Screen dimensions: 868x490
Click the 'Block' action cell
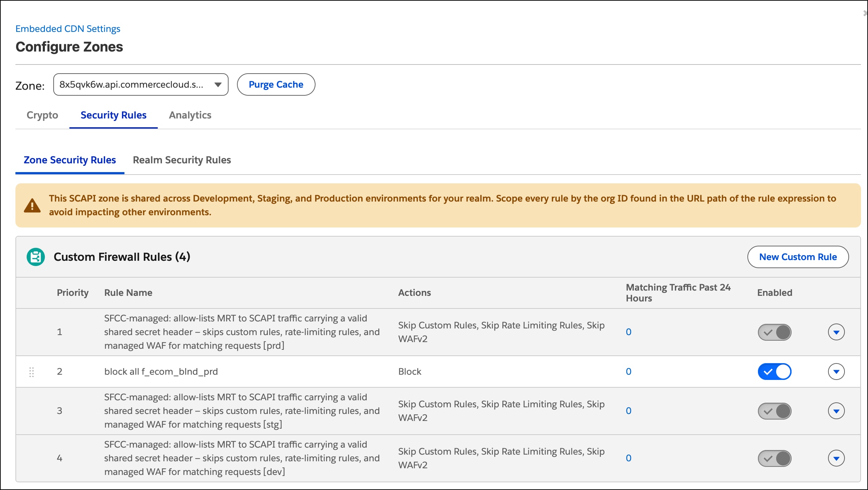click(x=409, y=372)
